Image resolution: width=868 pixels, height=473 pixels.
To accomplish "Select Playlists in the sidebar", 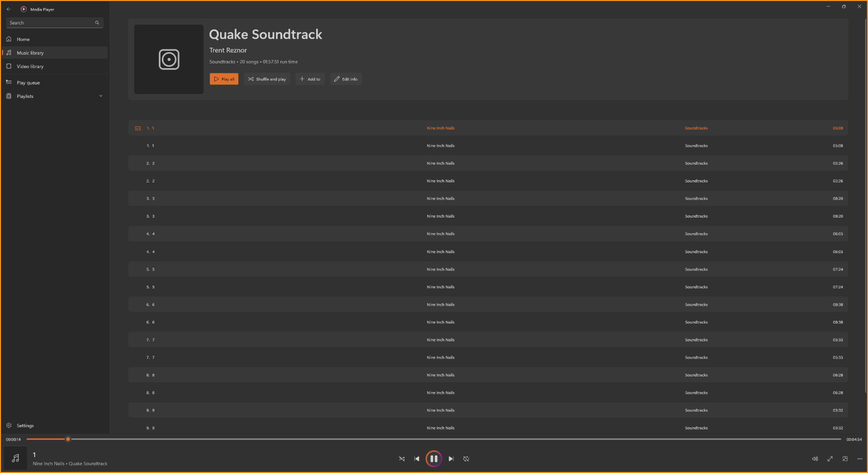I will pyautogui.click(x=55, y=96).
